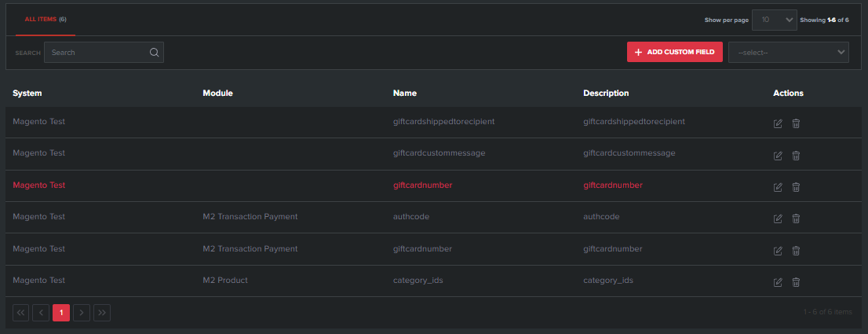Sort by the Name column header
This screenshot has width=868, height=334.
[405, 93]
